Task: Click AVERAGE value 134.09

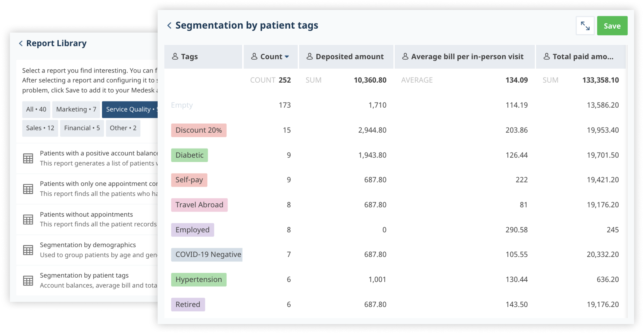Action: point(517,80)
